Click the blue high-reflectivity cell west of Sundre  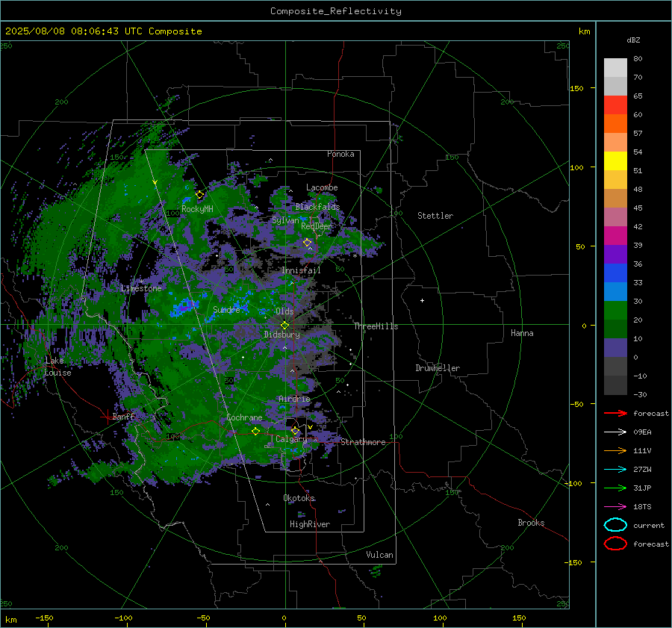(x=185, y=307)
